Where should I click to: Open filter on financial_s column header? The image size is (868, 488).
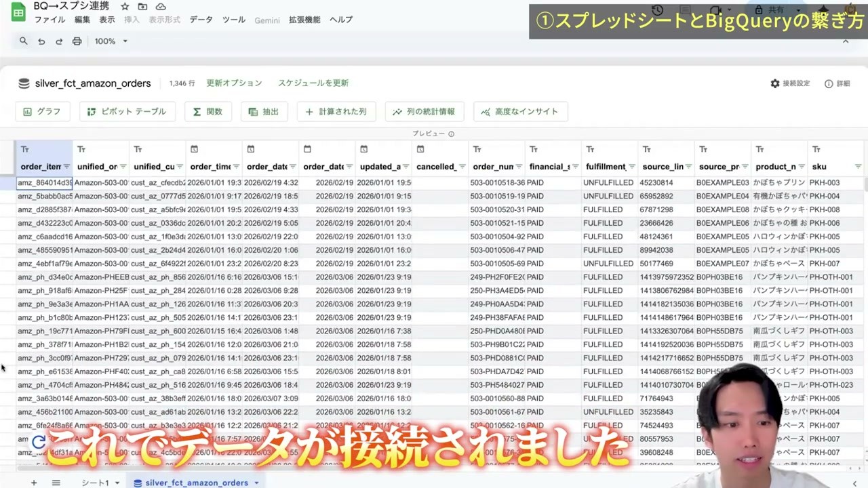tap(575, 167)
